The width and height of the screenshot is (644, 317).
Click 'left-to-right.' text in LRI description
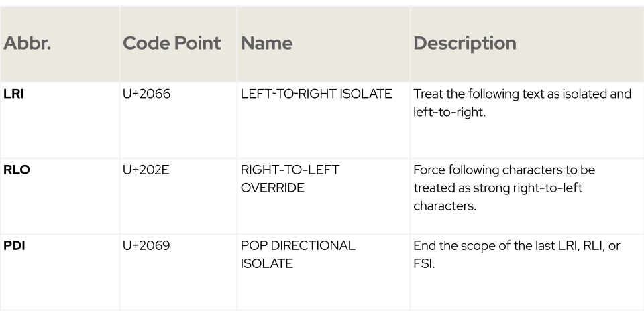pos(449,113)
